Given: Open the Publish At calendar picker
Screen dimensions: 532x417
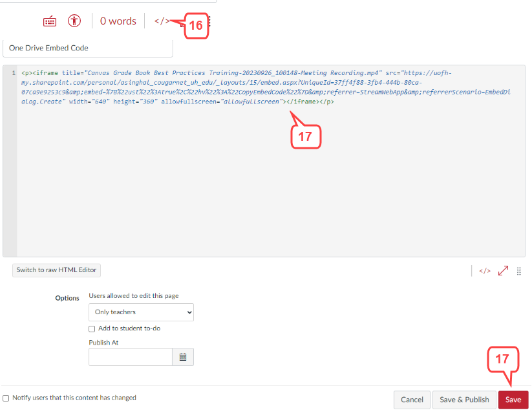Looking at the screenshot, I should click(x=183, y=357).
